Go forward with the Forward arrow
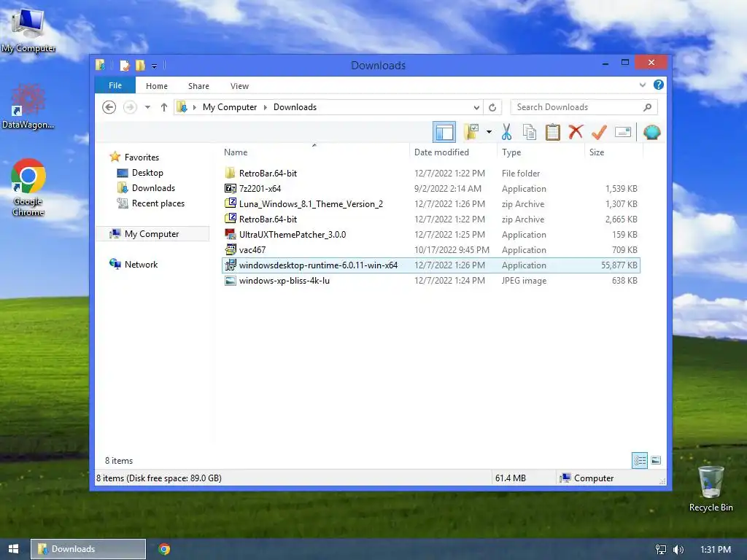This screenshot has width=747, height=560. pos(130,107)
